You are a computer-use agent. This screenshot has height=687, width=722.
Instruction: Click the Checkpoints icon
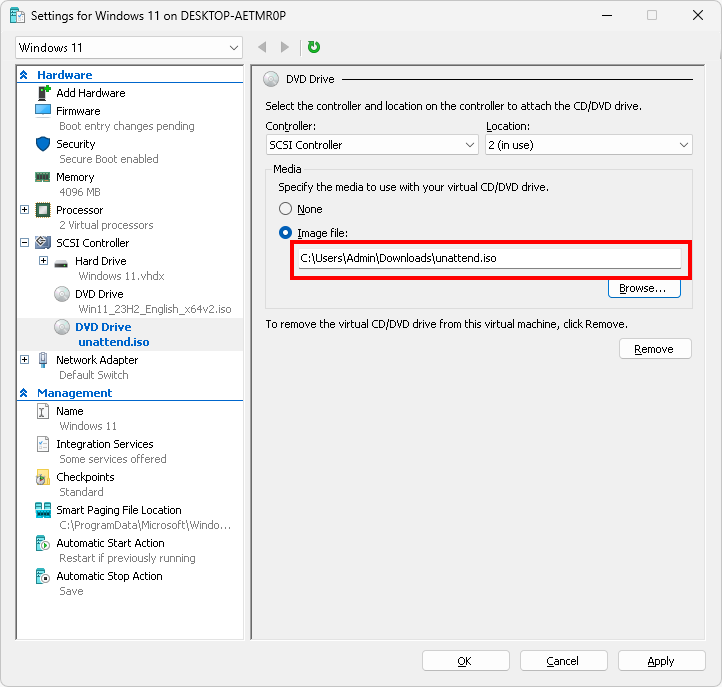tap(42, 477)
